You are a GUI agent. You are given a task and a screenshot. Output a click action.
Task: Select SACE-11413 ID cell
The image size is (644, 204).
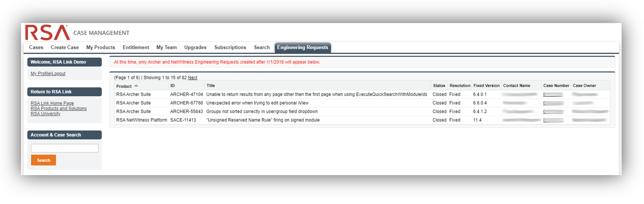(x=183, y=120)
